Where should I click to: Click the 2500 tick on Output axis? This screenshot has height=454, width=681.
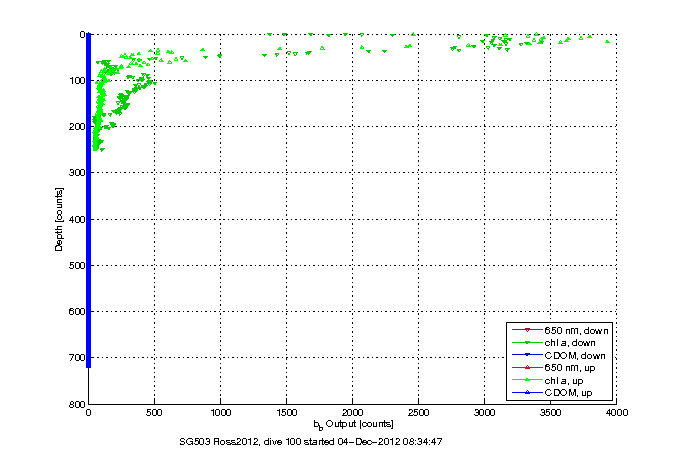[419, 413]
